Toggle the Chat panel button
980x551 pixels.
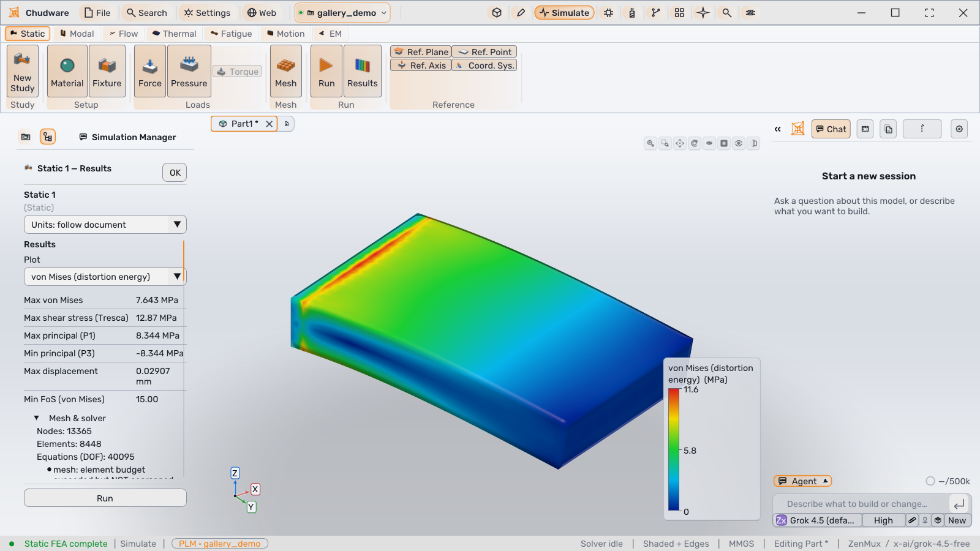(831, 129)
